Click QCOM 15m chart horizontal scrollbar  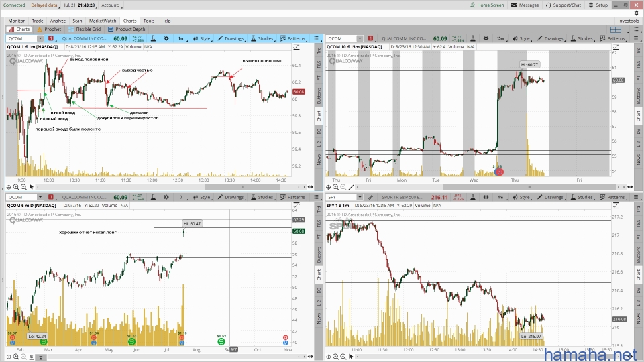[x=529, y=187]
